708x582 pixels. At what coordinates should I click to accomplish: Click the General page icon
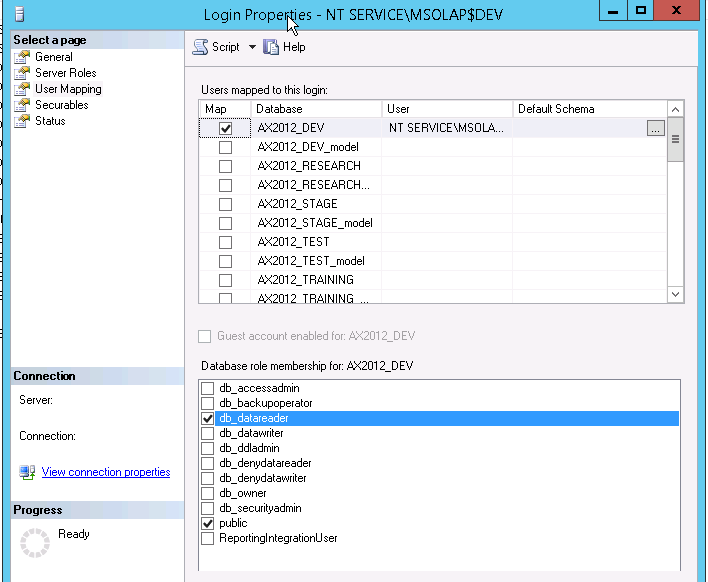point(22,57)
